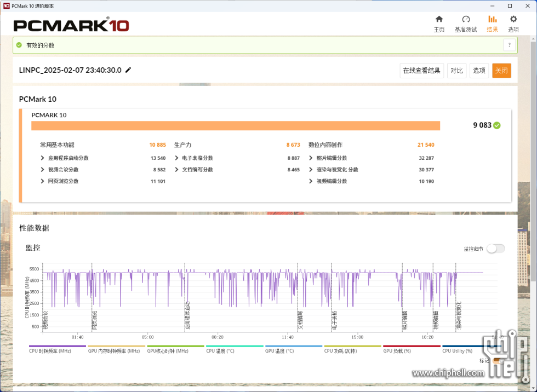The height and width of the screenshot is (392, 537).
Task: Click the 生产力 group heading
Action: click(x=182, y=145)
